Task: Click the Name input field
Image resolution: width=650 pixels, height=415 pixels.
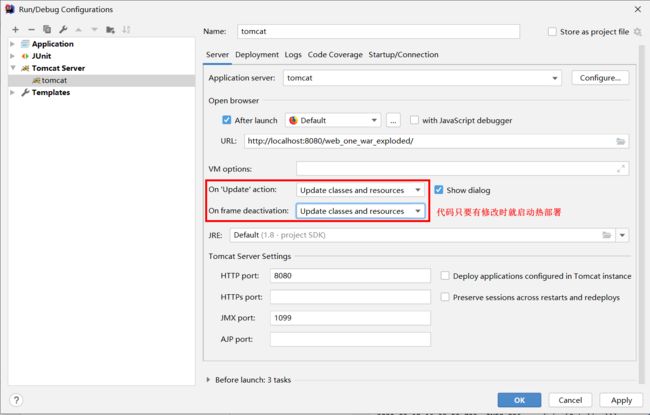Action: point(378,32)
